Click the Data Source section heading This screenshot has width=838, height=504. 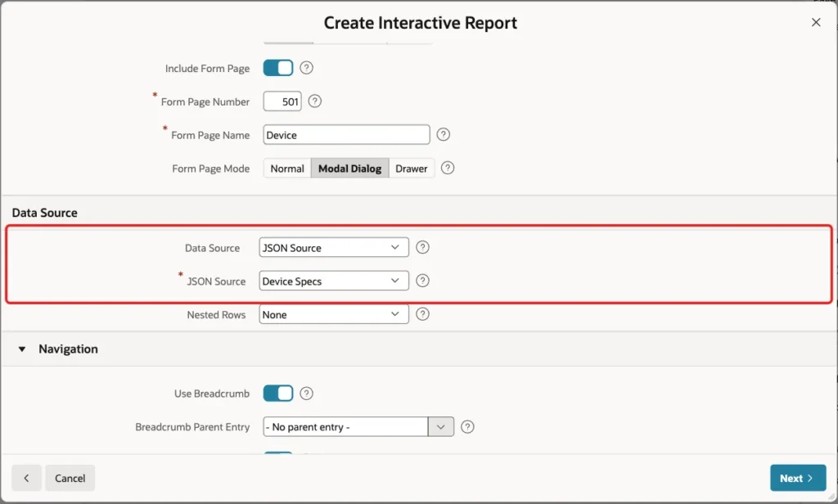(45, 213)
